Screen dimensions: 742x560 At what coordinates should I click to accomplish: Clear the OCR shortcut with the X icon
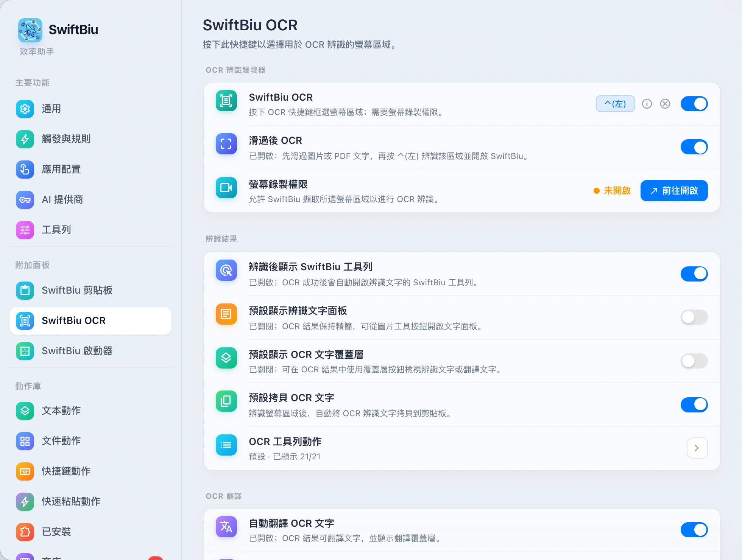tap(665, 104)
